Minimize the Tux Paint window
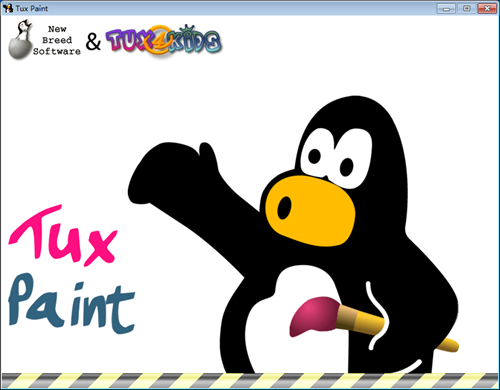500x390 pixels. [x=446, y=8]
